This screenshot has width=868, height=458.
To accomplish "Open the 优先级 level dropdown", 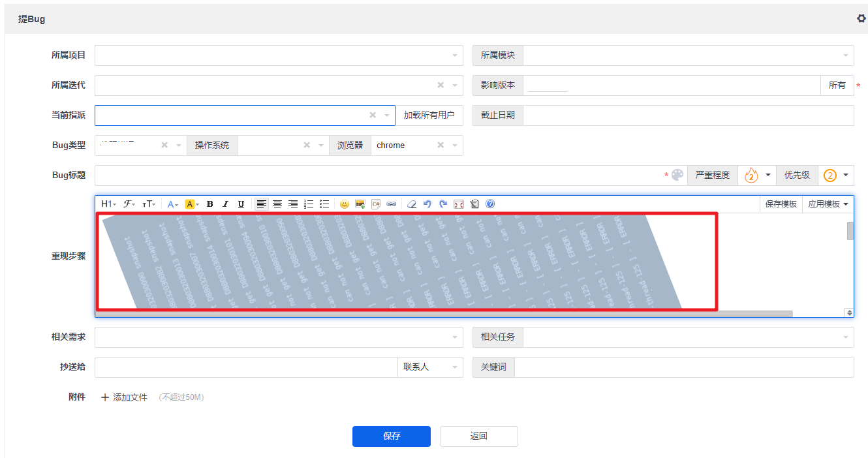I will pos(836,176).
